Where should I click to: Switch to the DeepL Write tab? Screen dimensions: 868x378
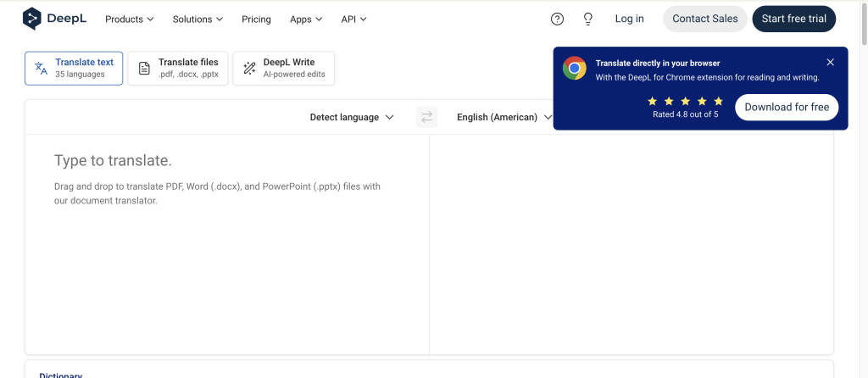[x=283, y=69]
